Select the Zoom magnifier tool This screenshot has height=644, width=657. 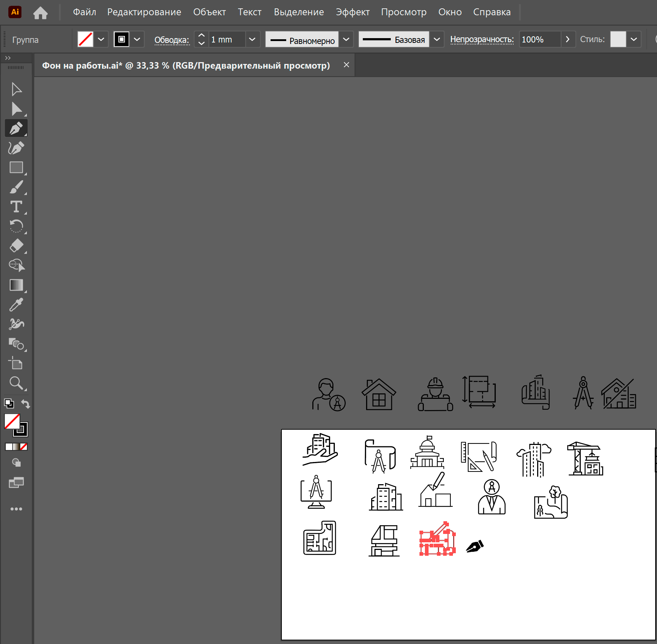pyautogui.click(x=16, y=383)
